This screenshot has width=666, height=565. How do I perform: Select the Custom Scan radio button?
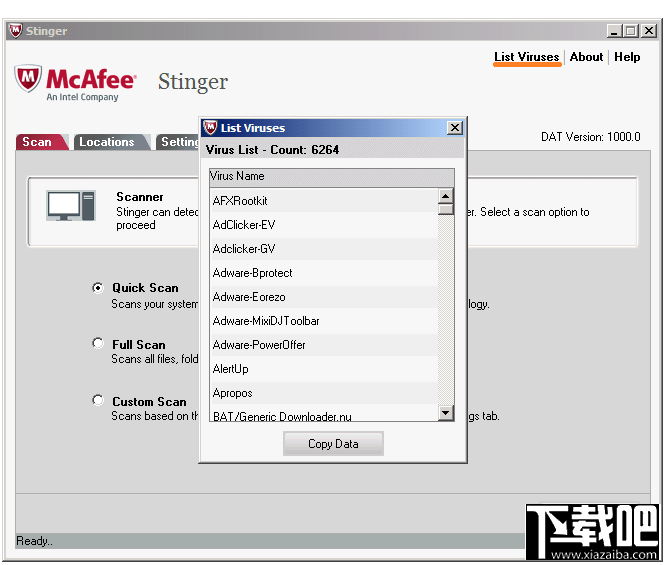[98, 400]
